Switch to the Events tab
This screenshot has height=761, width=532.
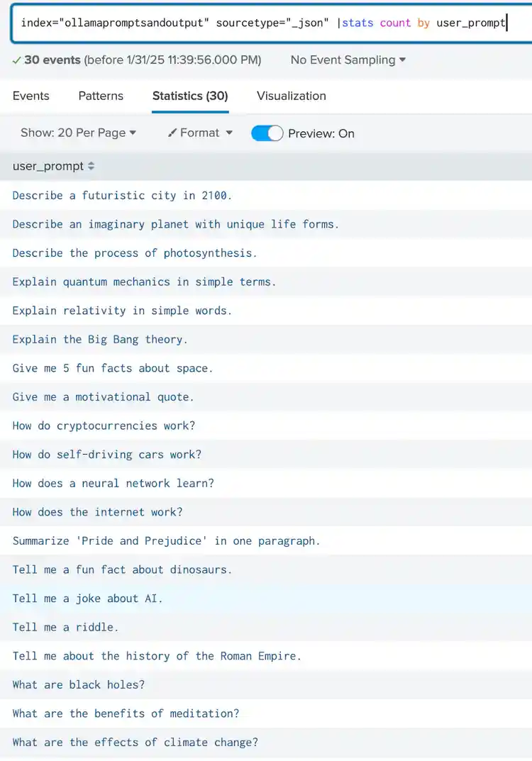(x=31, y=96)
